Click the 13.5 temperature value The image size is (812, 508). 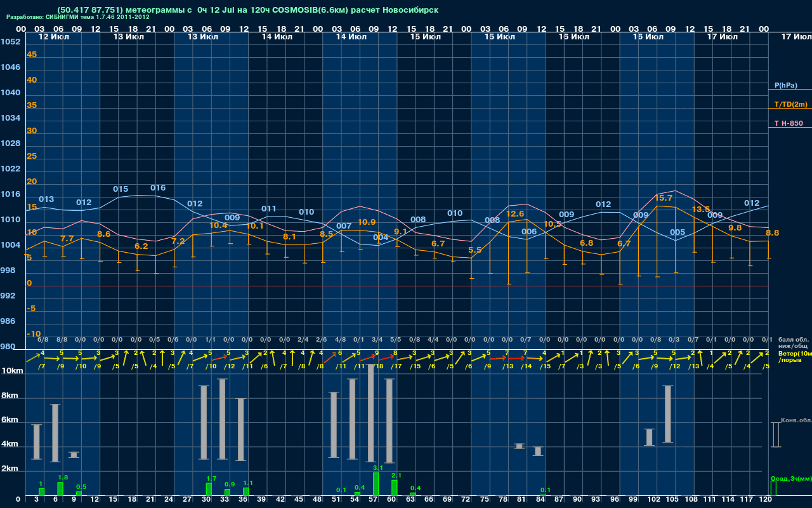click(700, 210)
